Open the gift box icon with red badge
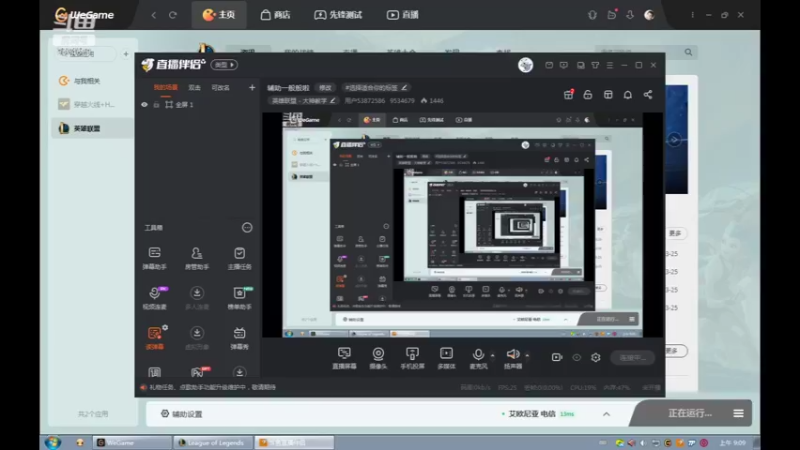 [568, 95]
